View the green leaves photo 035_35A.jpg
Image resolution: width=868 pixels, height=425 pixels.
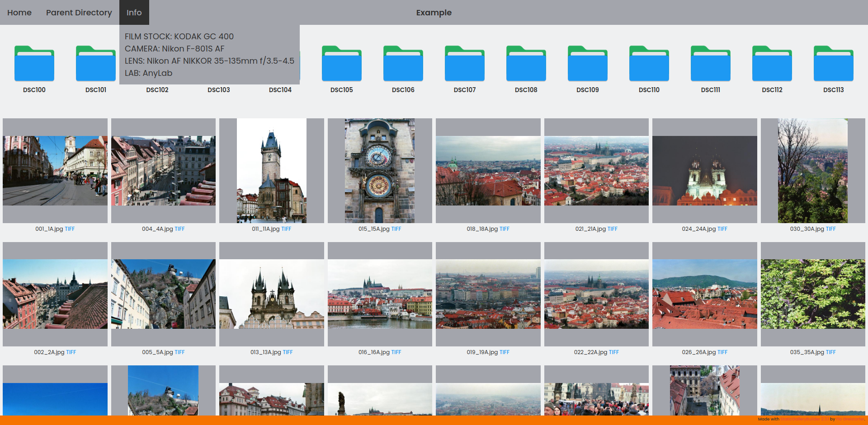pos(813,294)
